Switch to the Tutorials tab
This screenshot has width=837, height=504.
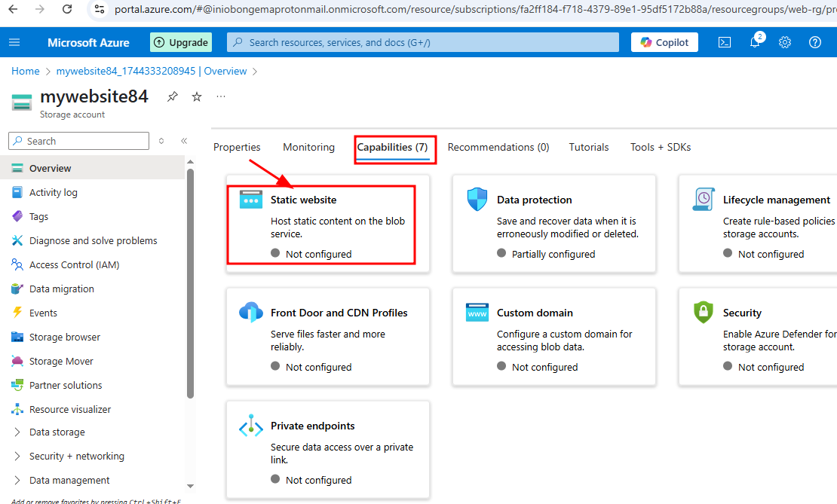coord(589,147)
